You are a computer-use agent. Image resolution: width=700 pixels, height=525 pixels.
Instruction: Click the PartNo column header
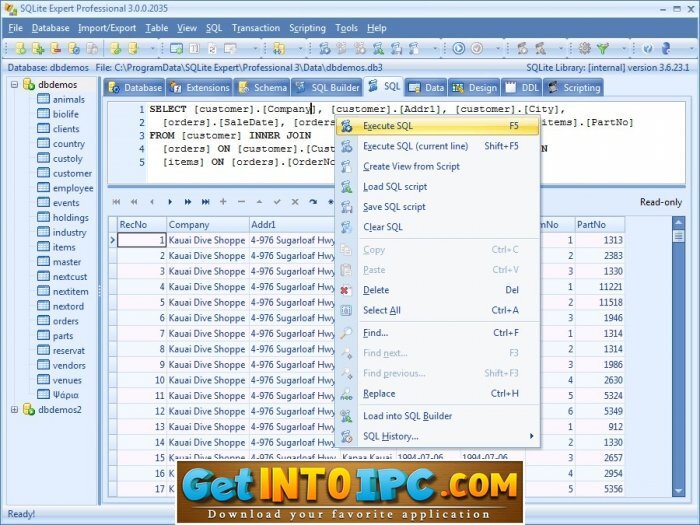[x=600, y=225]
